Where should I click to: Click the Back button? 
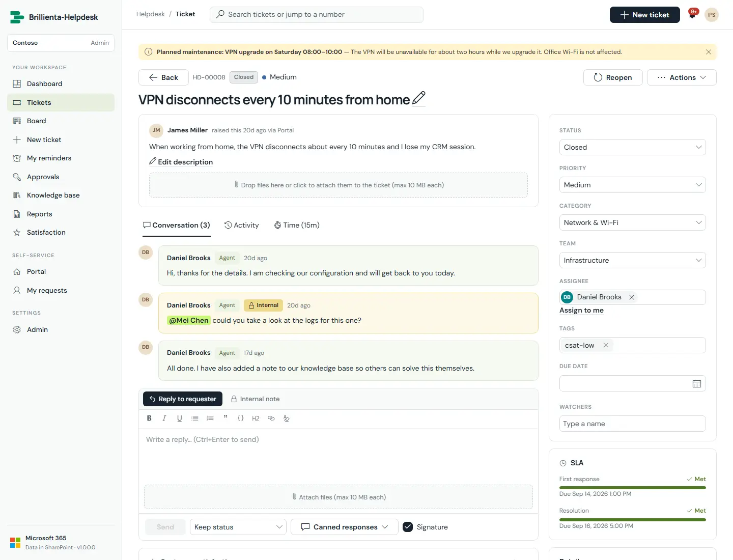click(163, 77)
